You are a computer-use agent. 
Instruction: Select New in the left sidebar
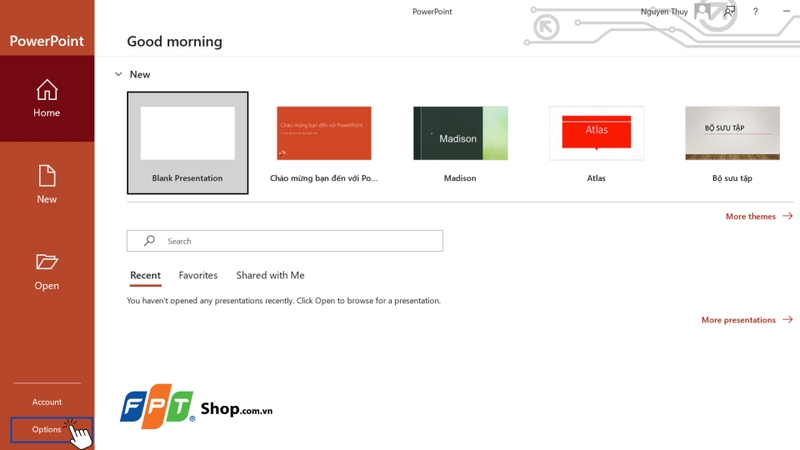tap(47, 184)
